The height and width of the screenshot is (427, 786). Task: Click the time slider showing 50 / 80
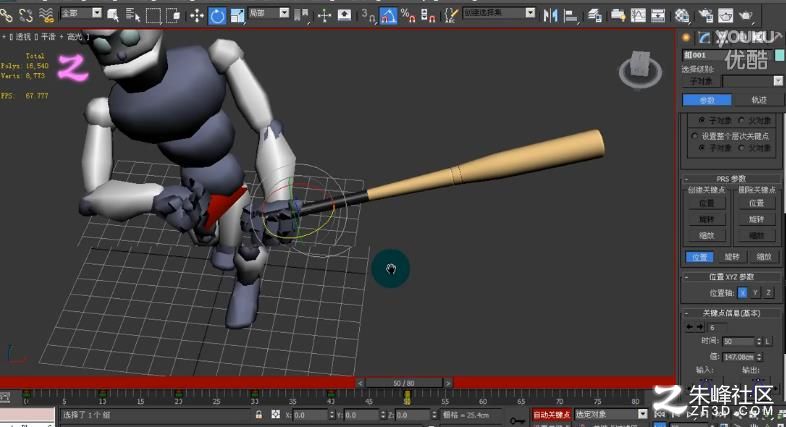[x=404, y=383]
